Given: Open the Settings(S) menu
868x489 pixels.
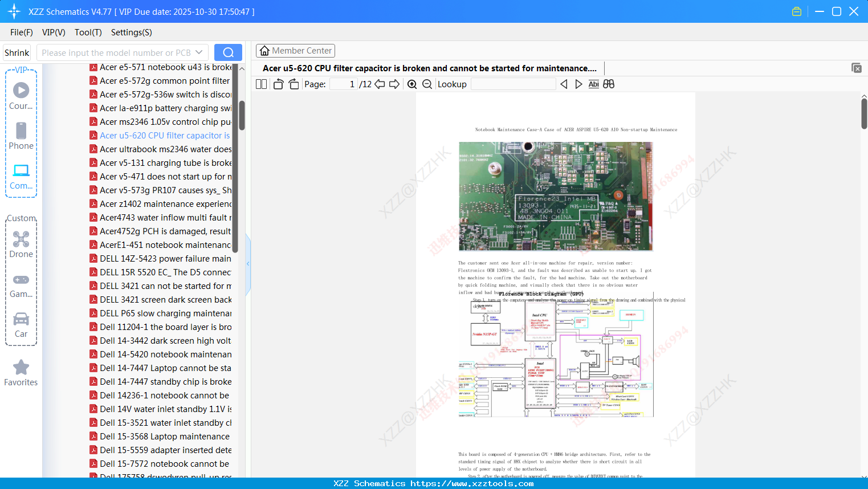Looking at the screenshot, I should point(131,32).
